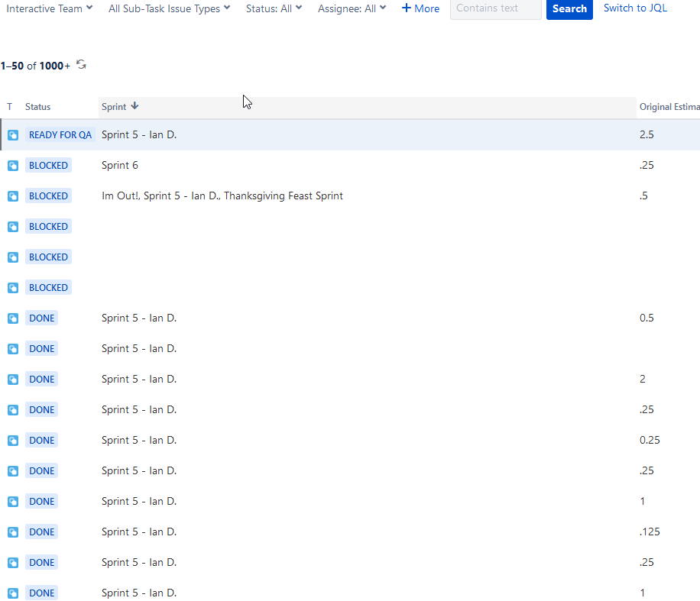Image resolution: width=700 pixels, height=601 pixels.
Task: Open sub-task icon in DONE 0.5 estimate row
Action: [x=13, y=318]
